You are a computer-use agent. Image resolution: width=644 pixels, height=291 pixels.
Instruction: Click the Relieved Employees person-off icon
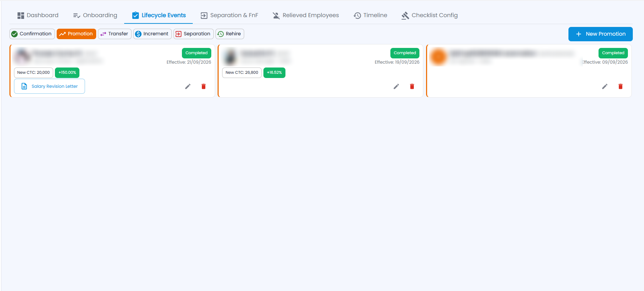click(x=276, y=15)
